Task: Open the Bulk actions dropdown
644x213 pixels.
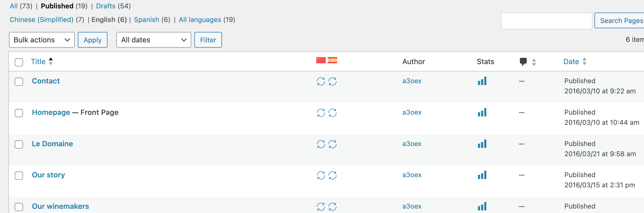Action: coord(42,40)
